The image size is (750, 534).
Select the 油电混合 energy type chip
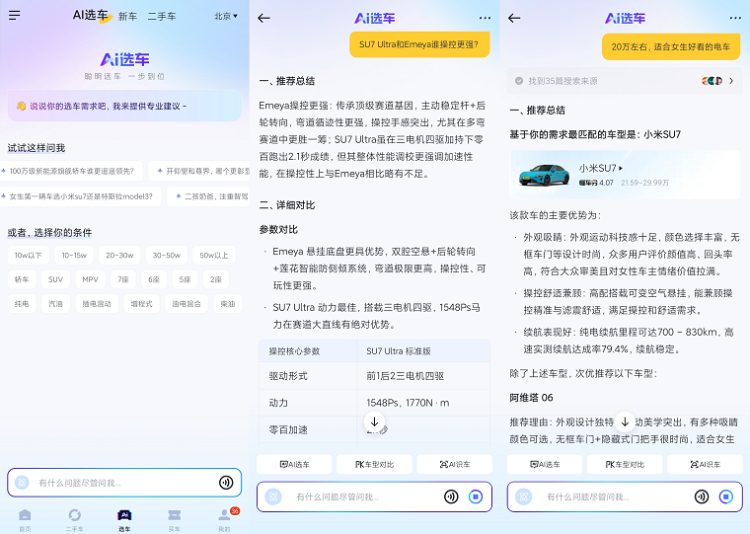click(x=187, y=303)
